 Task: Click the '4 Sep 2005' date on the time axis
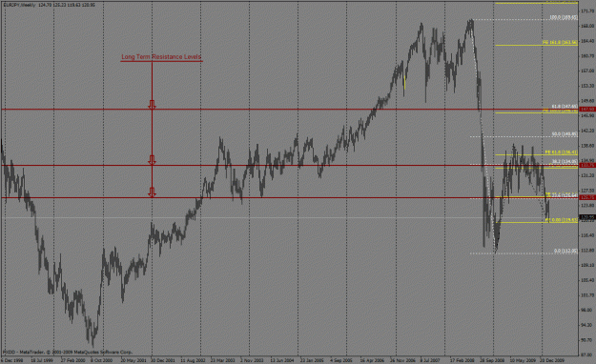coord(341,360)
